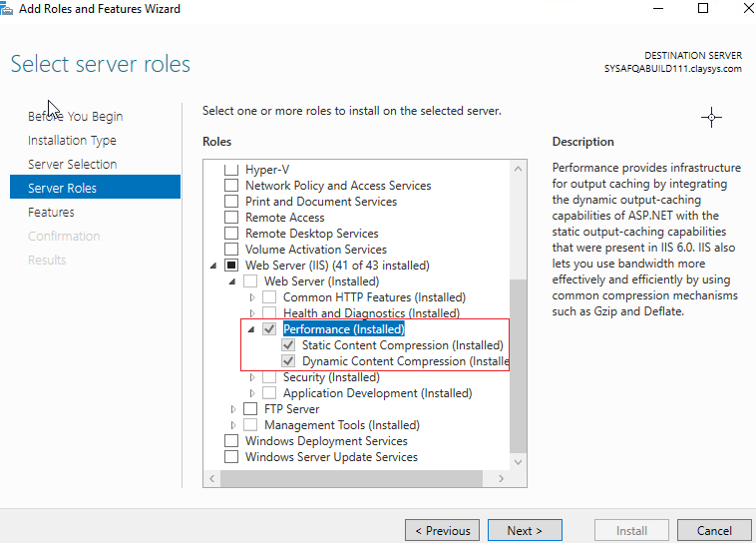Check the Hyper-V role checkbox

click(x=231, y=170)
